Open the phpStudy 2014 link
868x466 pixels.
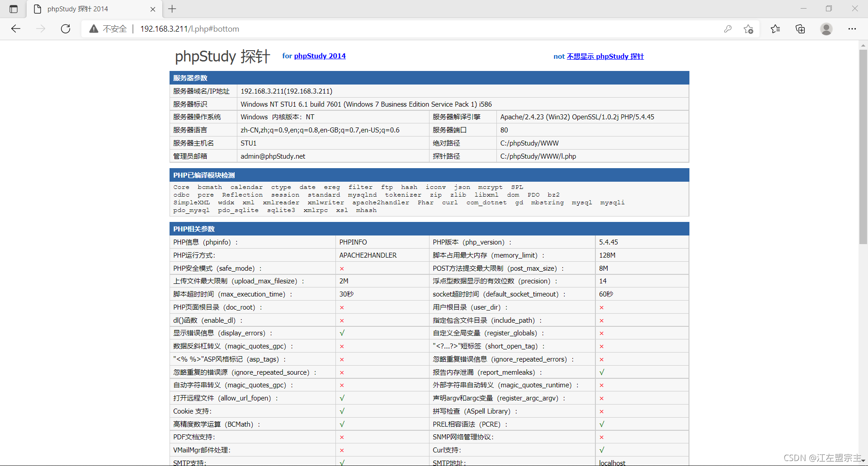[x=320, y=56]
